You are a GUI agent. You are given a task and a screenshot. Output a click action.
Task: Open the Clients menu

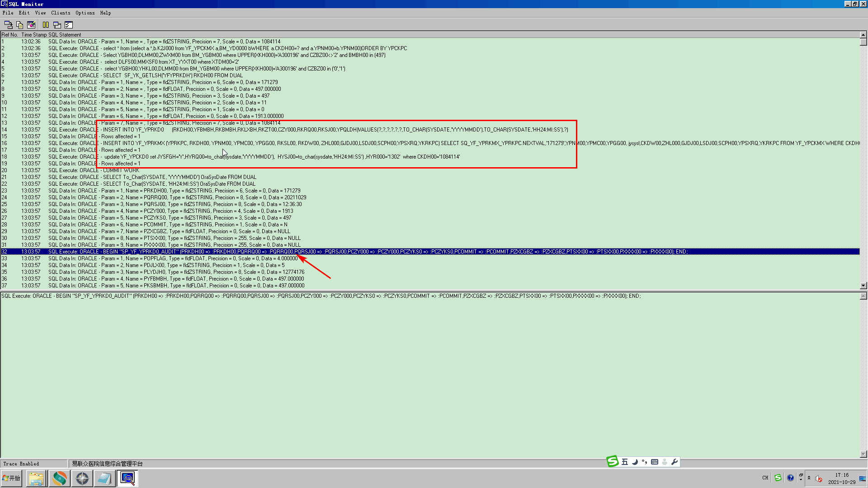(x=61, y=13)
